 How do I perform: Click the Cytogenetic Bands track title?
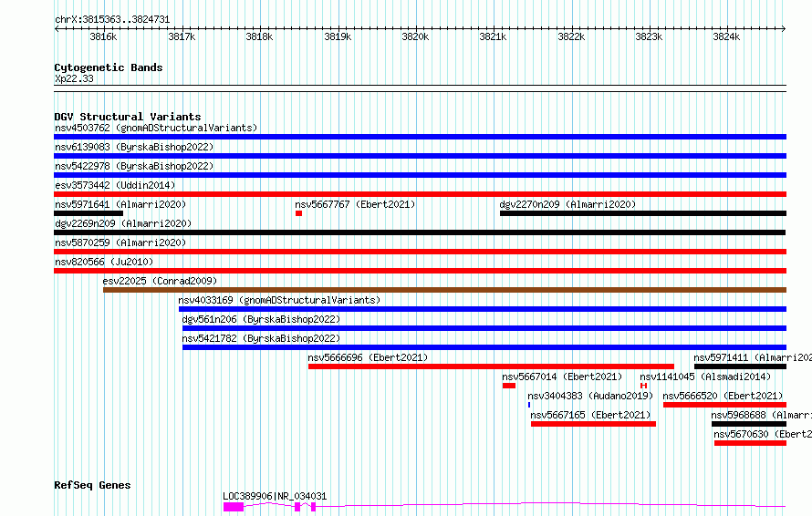click(109, 67)
